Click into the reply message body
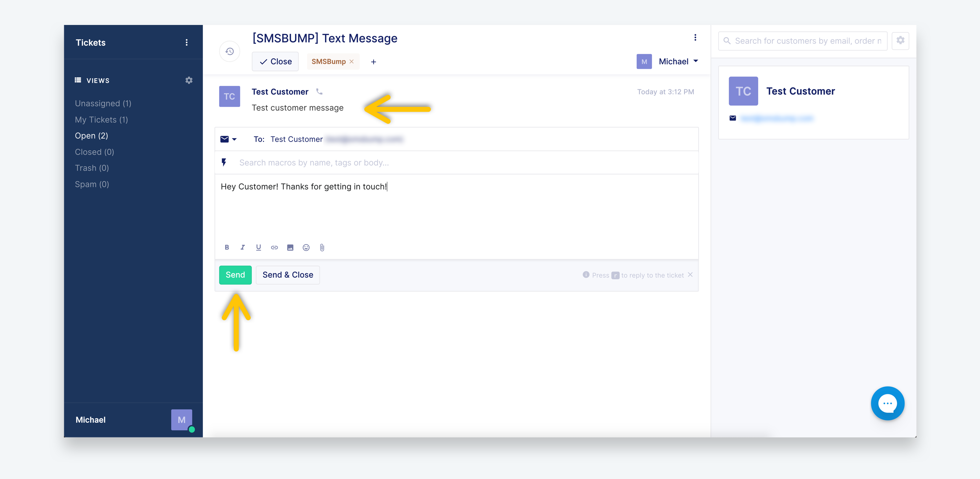The height and width of the screenshot is (479, 980). pyautogui.click(x=457, y=207)
